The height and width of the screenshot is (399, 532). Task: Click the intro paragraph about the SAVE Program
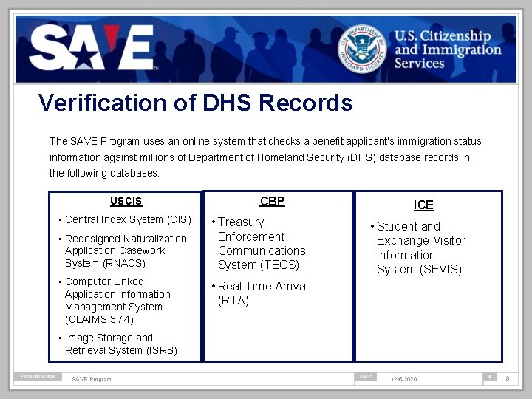(265, 157)
